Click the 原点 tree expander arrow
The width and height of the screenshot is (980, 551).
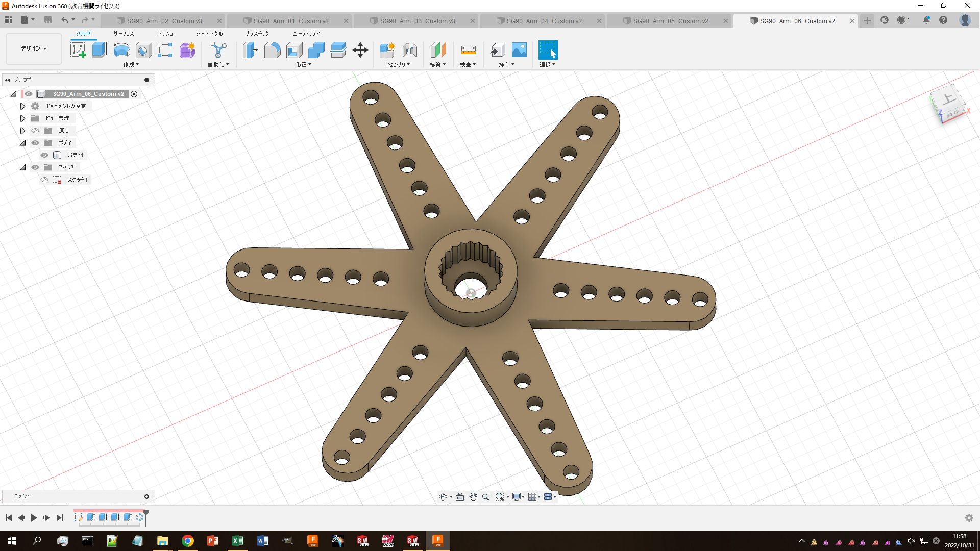tap(23, 131)
